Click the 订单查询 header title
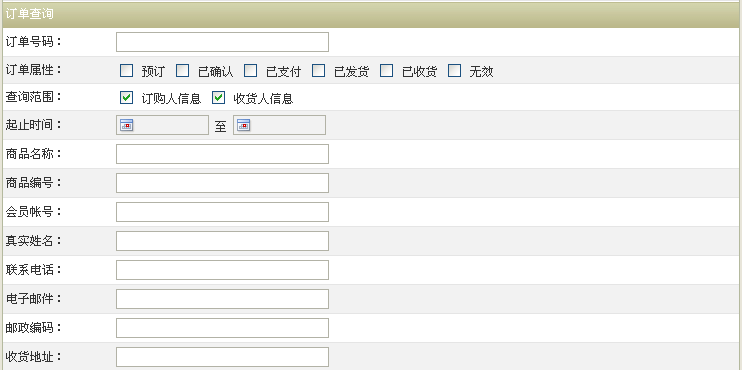This screenshot has width=742, height=370. pyautogui.click(x=29, y=14)
